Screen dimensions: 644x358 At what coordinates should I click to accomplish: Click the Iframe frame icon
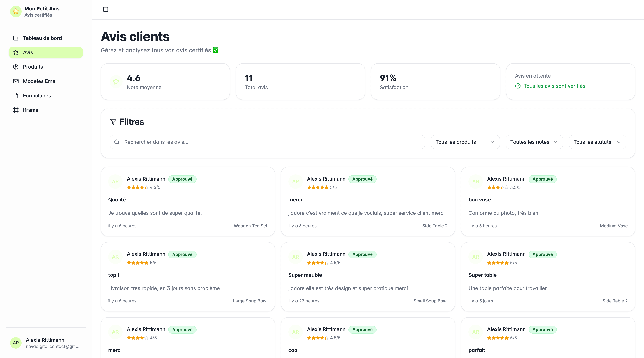16,110
